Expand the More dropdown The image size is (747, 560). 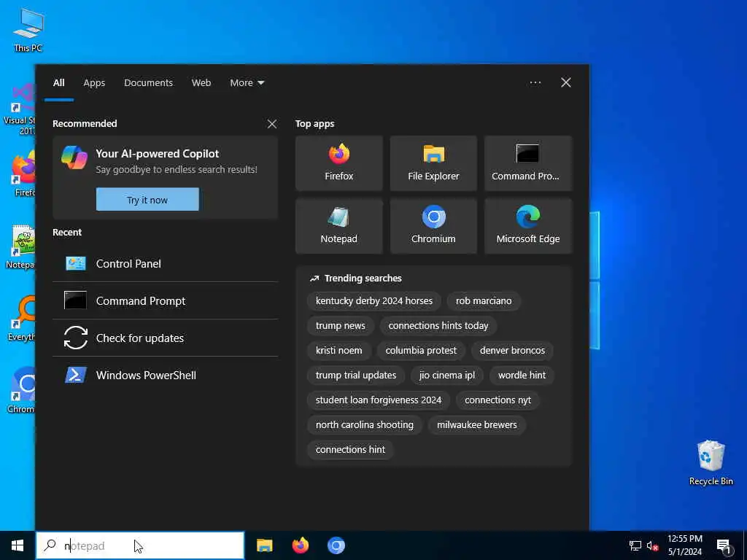[x=247, y=83]
